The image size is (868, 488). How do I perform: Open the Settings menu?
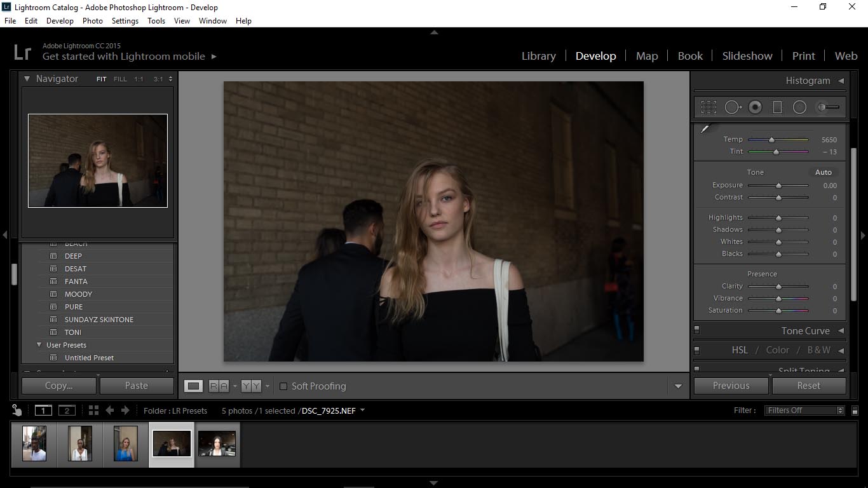pos(125,21)
